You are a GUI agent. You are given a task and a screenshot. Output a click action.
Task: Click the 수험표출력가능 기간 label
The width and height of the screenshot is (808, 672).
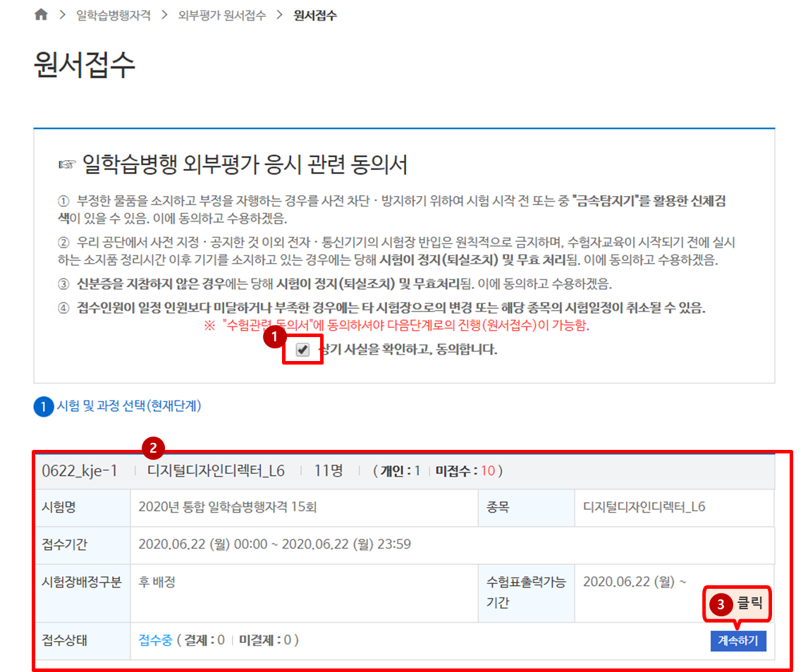click(525, 592)
